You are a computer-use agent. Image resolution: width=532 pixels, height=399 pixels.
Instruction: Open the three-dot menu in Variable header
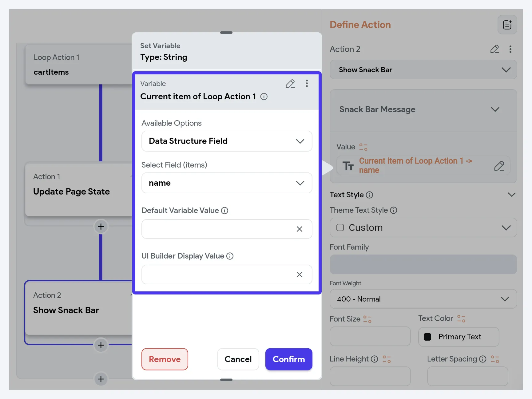point(307,84)
